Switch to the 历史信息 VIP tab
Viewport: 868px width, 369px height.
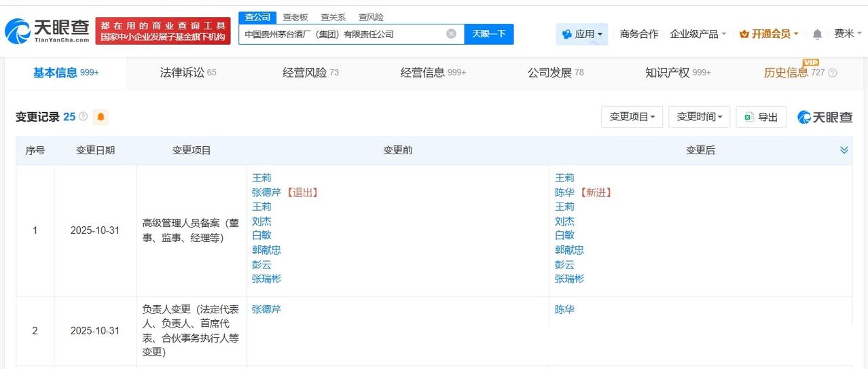coord(794,73)
